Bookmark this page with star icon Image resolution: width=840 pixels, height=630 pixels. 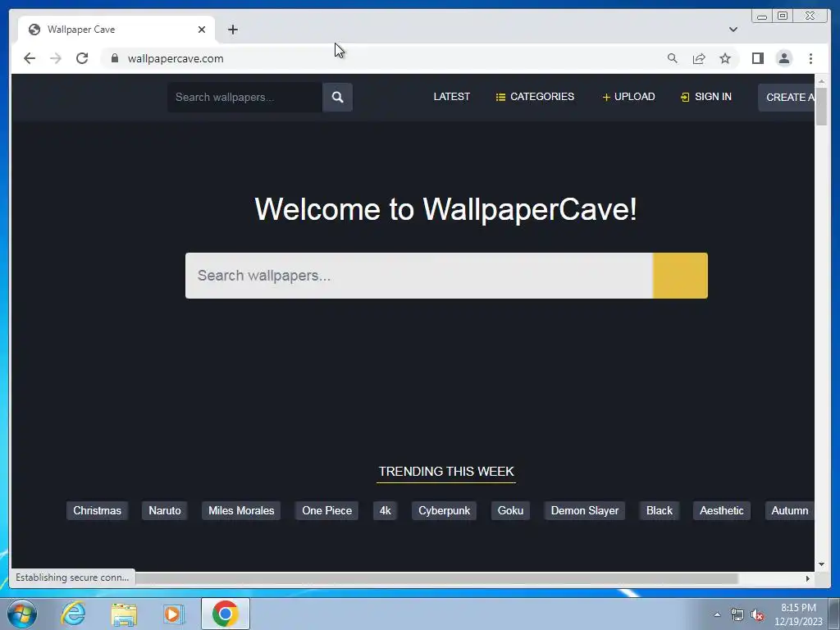[x=725, y=58]
